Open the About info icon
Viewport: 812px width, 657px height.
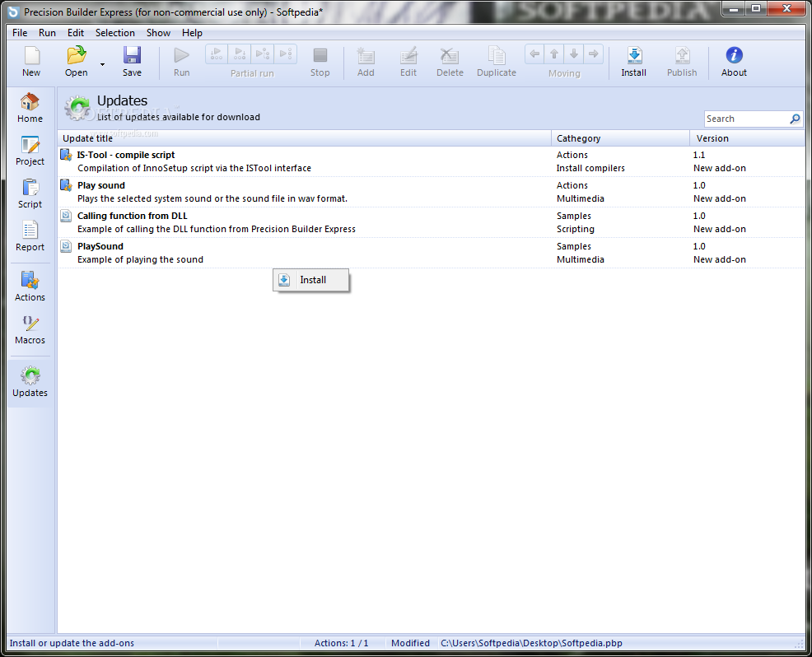(734, 55)
